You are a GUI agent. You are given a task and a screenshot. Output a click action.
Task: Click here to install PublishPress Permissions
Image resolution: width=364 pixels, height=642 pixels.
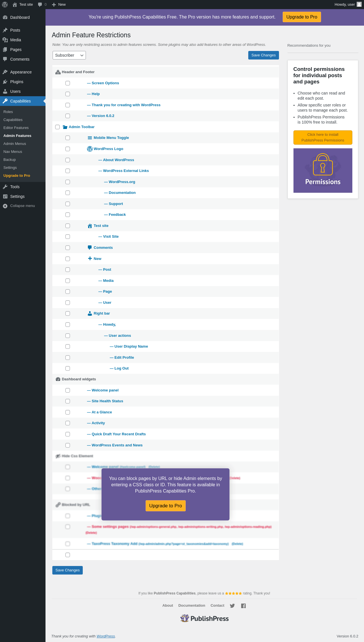[323, 138]
